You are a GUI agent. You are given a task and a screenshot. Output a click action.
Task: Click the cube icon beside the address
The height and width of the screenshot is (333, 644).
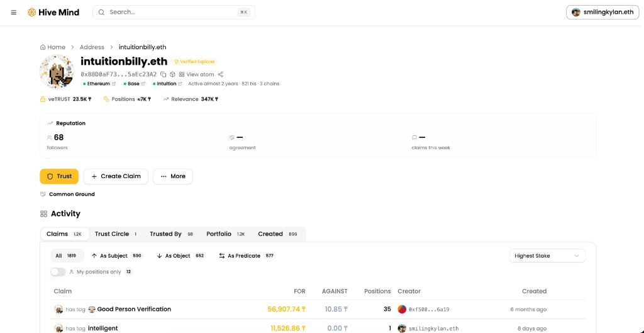[x=172, y=74]
